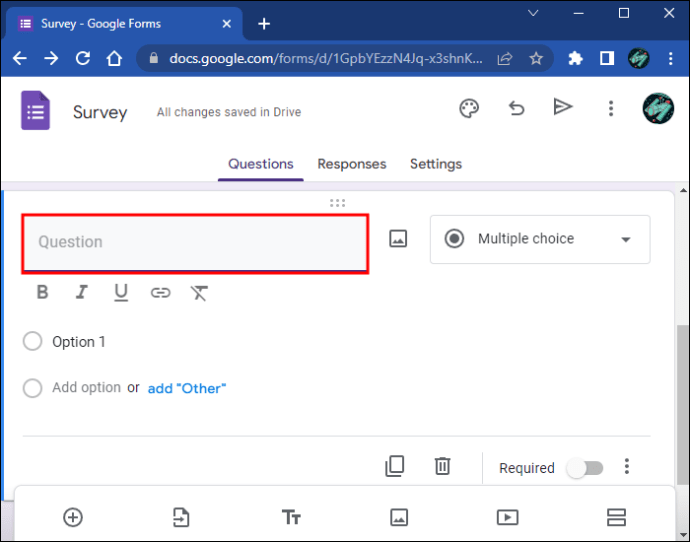Toggle the Required switch
The width and height of the screenshot is (690, 542).
[x=584, y=468]
